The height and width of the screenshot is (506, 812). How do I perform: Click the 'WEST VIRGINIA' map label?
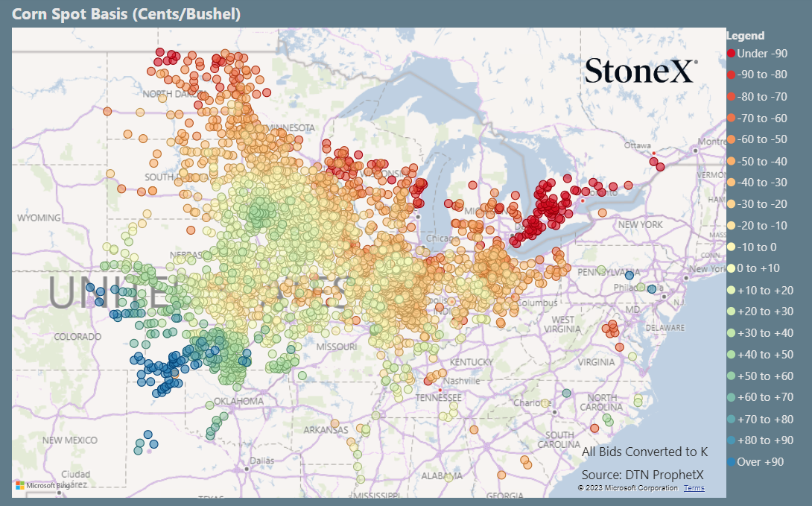(x=562, y=324)
